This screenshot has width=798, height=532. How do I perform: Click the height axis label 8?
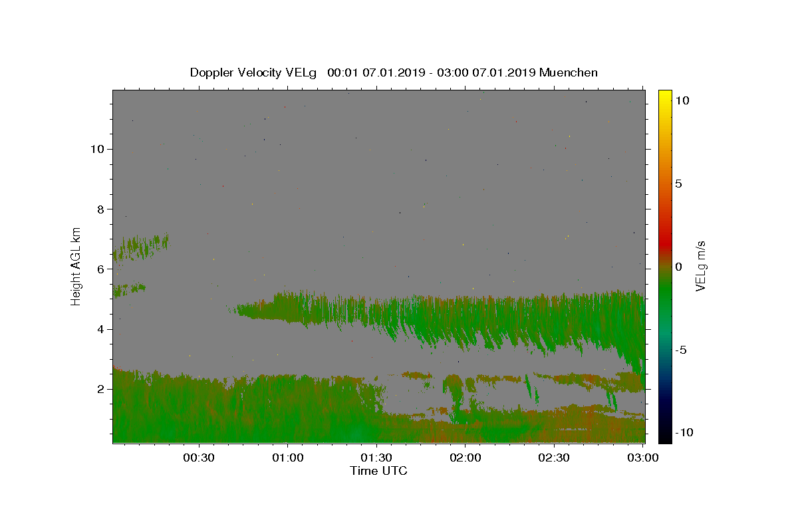point(100,209)
